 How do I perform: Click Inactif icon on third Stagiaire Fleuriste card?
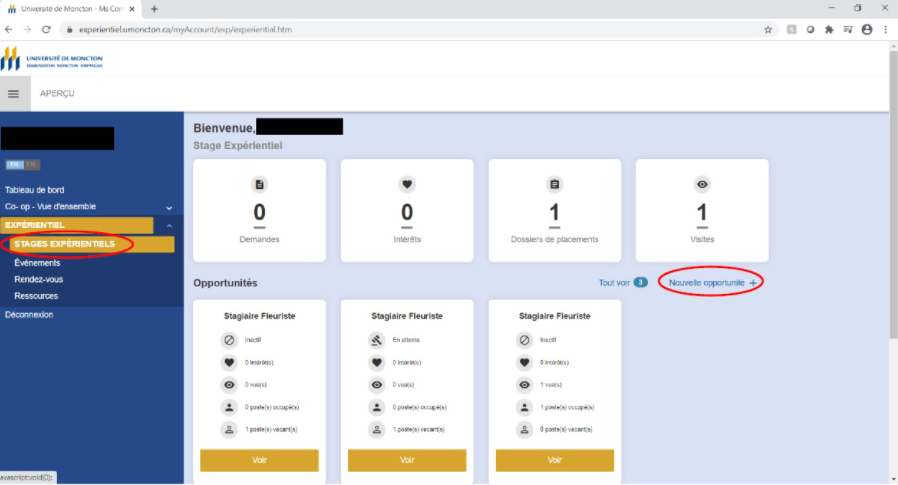(x=524, y=340)
